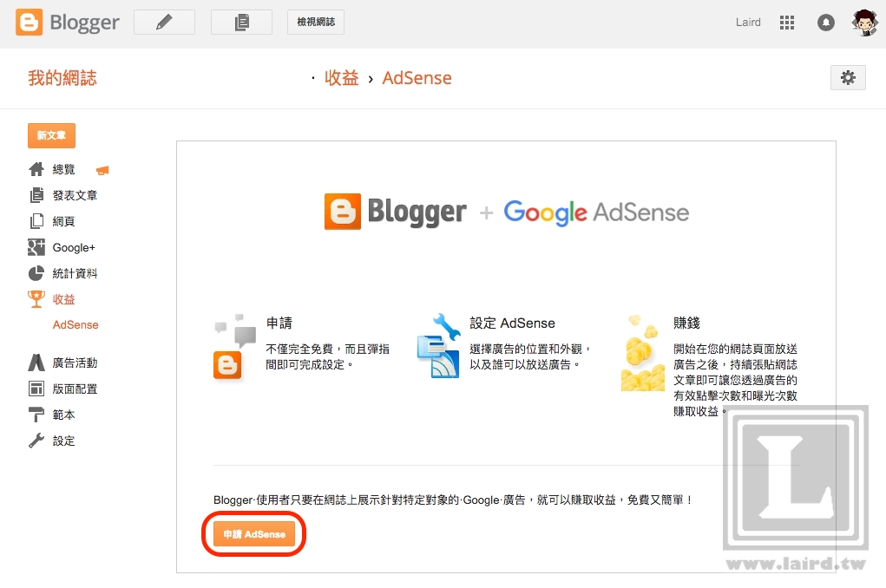Open 版面配置 in the sidebar
Screen dimensions: 886x588
tap(75, 389)
